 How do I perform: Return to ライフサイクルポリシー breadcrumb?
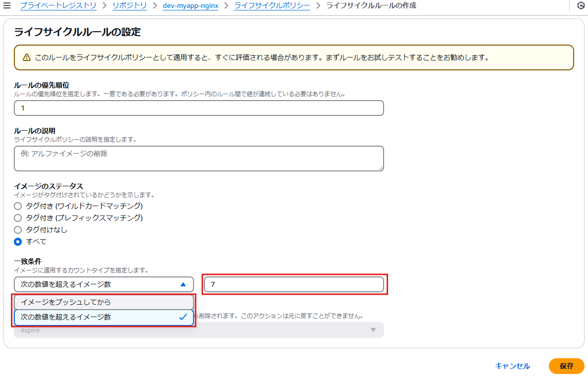pyautogui.click(x=272, y=5)
